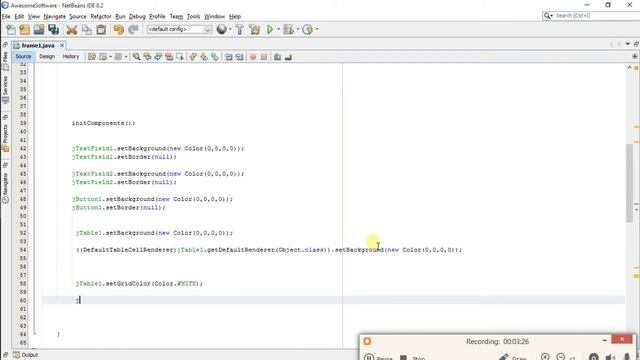Open the Output panel
The height and width of the screenshot is (360, 640).
26,355
